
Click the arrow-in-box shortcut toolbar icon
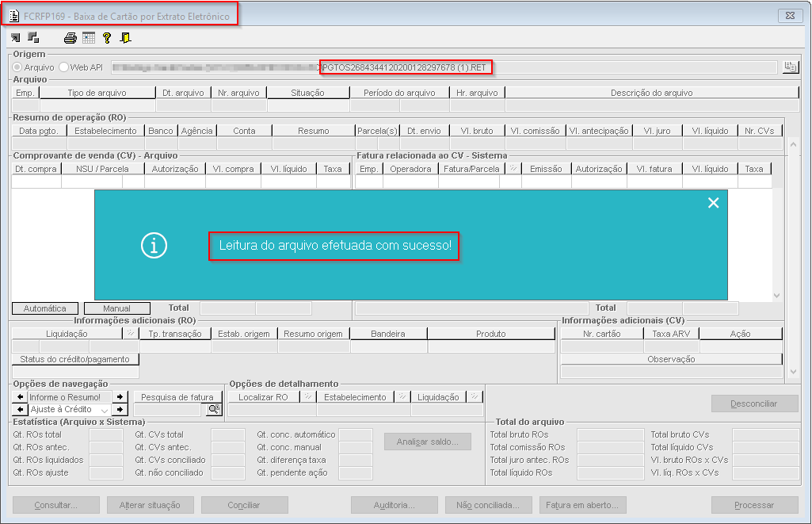(16, 37)
